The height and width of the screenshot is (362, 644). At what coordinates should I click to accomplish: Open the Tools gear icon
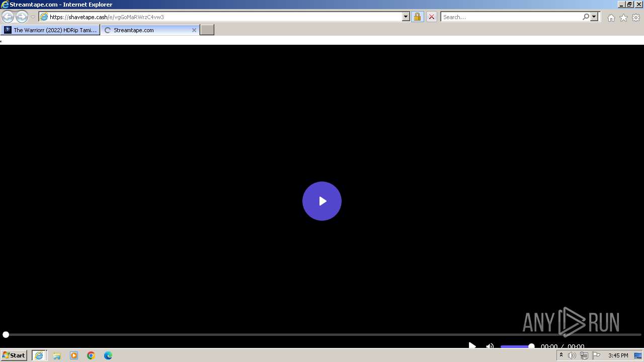pos(636,18)
